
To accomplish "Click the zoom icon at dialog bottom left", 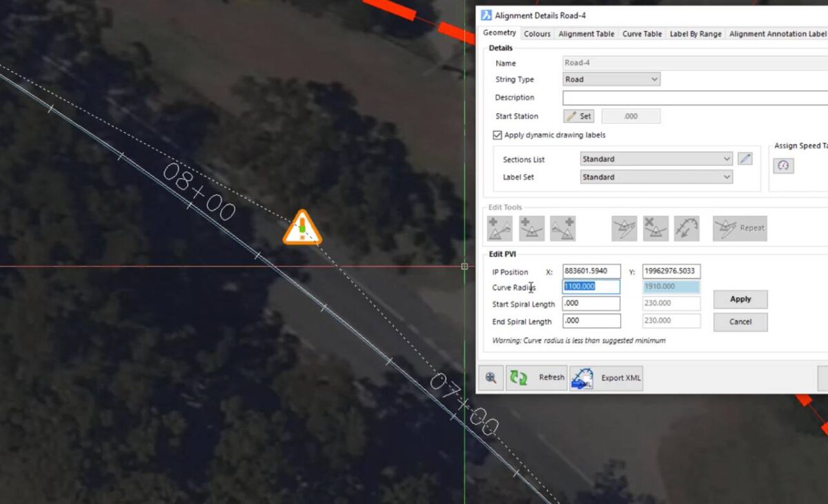I will coord(491,378).
